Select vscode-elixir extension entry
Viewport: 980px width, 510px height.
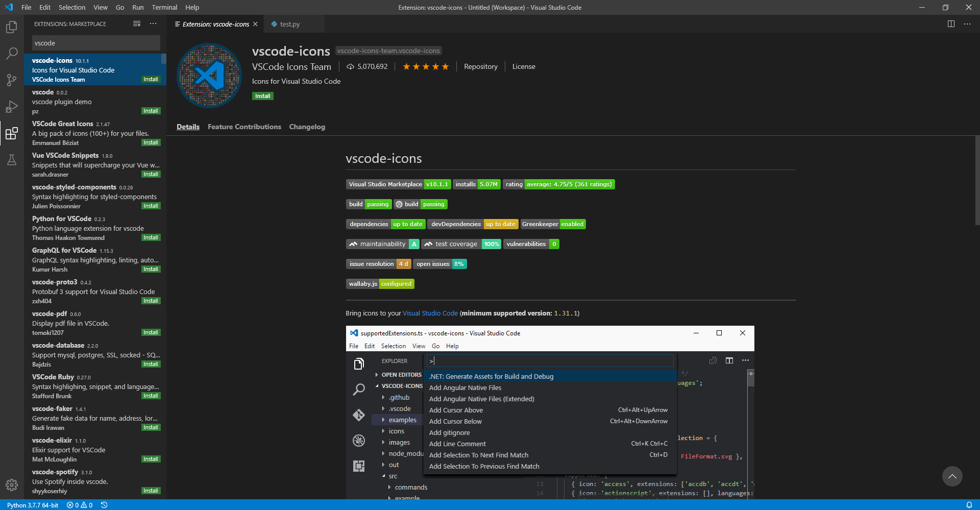pyautogui.click(x=95, y=449)
